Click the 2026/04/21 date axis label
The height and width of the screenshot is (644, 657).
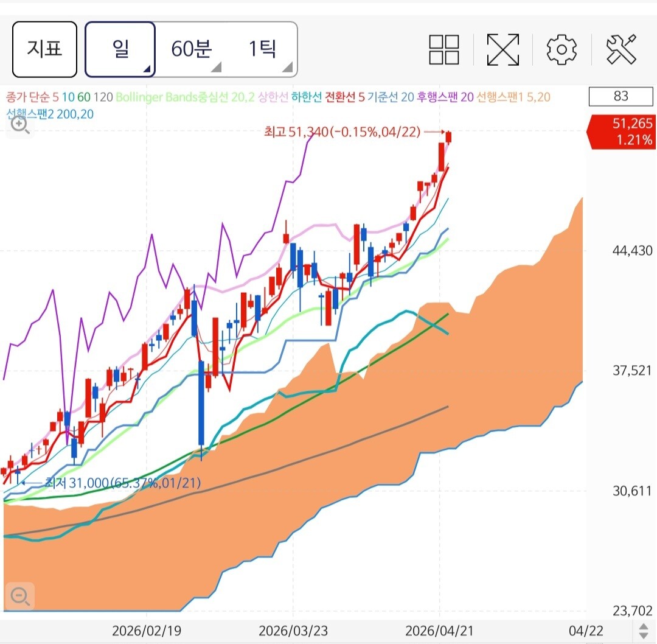click(x=440, y=631)
